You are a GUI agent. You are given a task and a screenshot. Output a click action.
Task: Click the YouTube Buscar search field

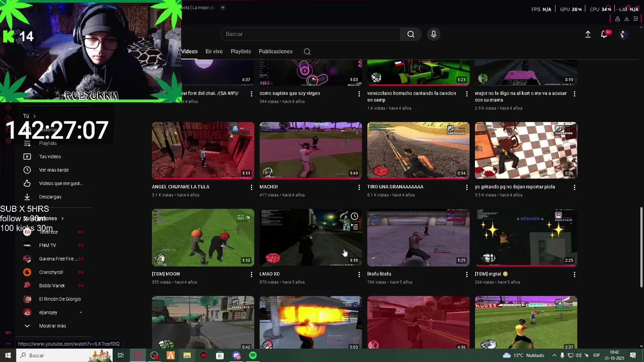310,34
